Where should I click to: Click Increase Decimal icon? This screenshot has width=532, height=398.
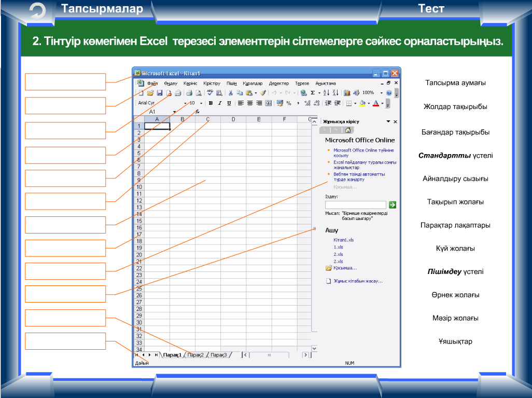(x=307, y=103)
